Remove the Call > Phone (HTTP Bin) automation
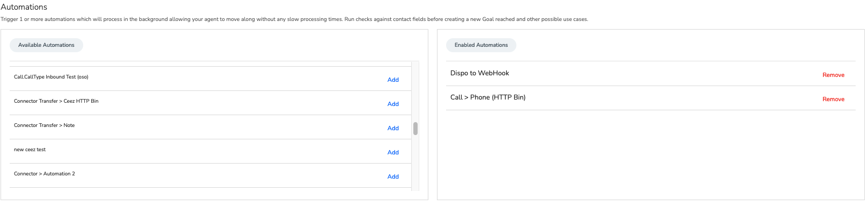Viewport: 868px width, 205px height. [x=833, y=99]
